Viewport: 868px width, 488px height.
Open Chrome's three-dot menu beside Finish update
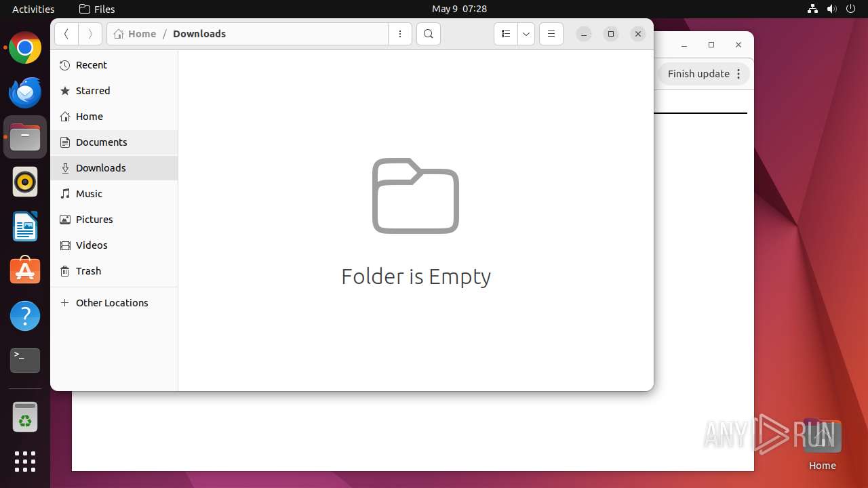(739, 74)
